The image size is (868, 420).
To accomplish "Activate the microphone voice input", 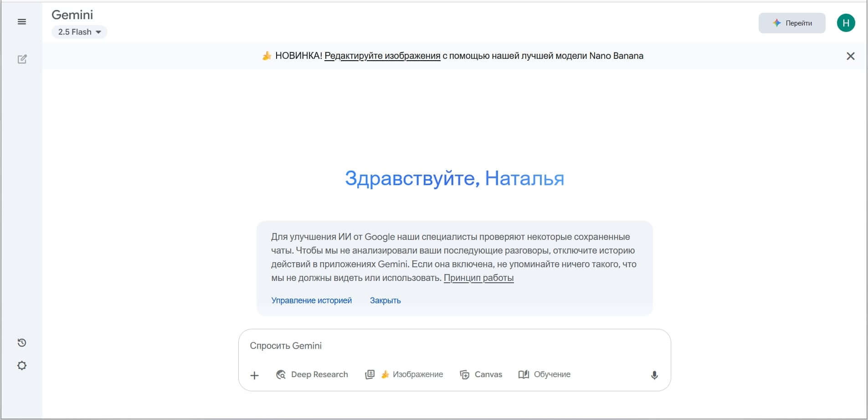I will tap(654, 375).
